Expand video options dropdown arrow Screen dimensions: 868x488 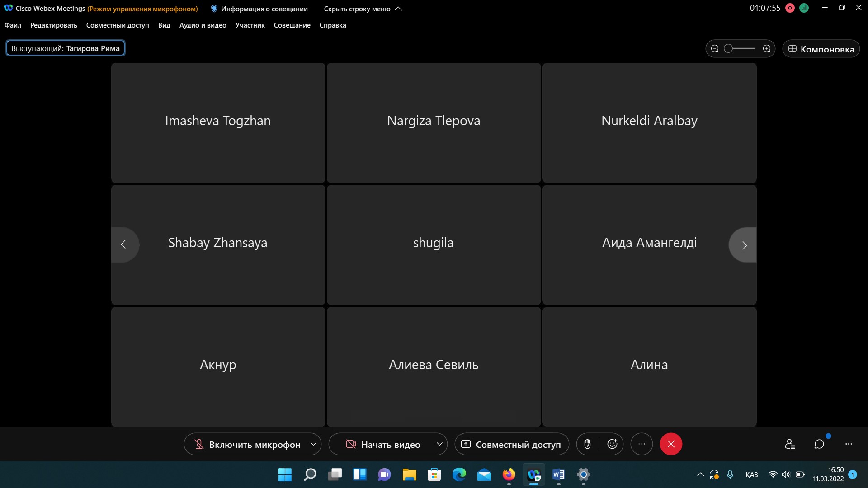click(x=439, y=444)
